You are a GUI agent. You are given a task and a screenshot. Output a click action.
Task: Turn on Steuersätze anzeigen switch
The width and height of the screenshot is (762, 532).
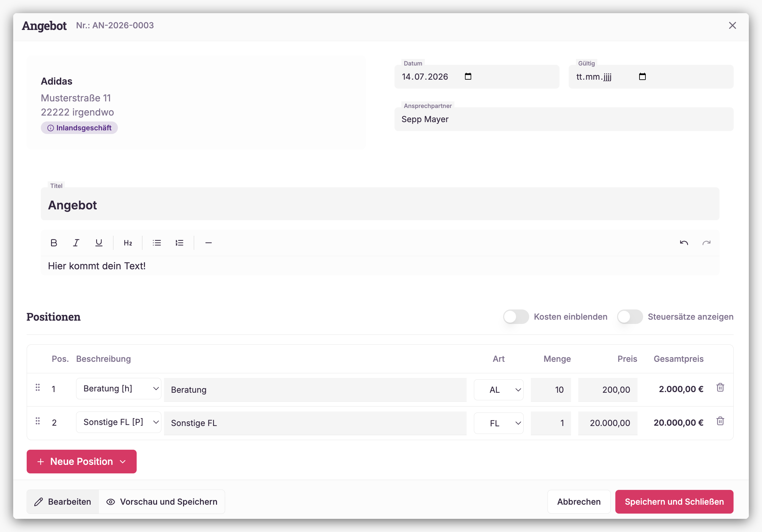[x=630, y=317]
